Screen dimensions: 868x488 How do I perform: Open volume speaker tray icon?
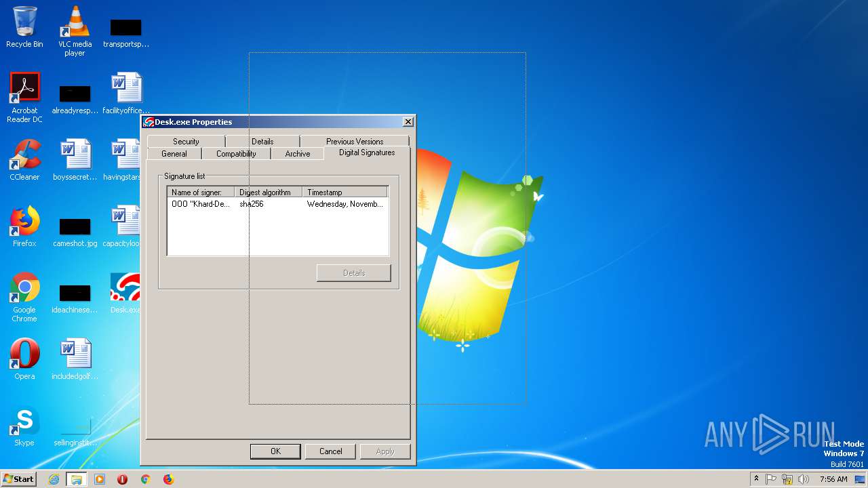pos(804,479)
